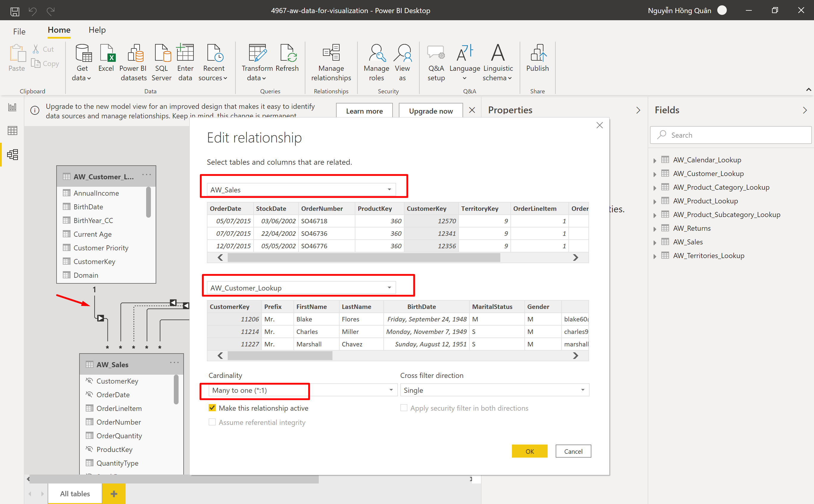Image resolution: width=814 pixels, height=504 pixels.
Task: Open Cross filter direction dropdown
Action: pyautogui.click(x=495, y=390)
